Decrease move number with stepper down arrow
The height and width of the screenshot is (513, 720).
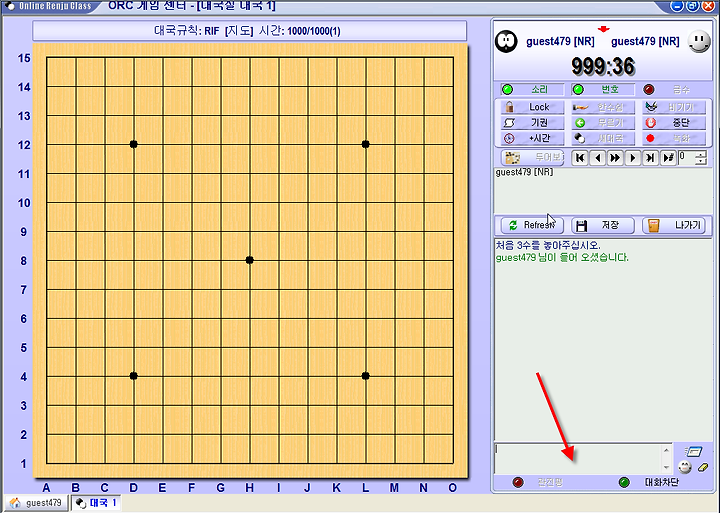701,161
